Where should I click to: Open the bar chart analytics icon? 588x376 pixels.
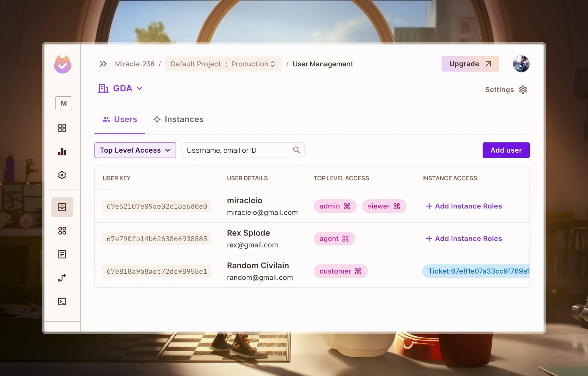pyautogui.click(x=62, y=152)
